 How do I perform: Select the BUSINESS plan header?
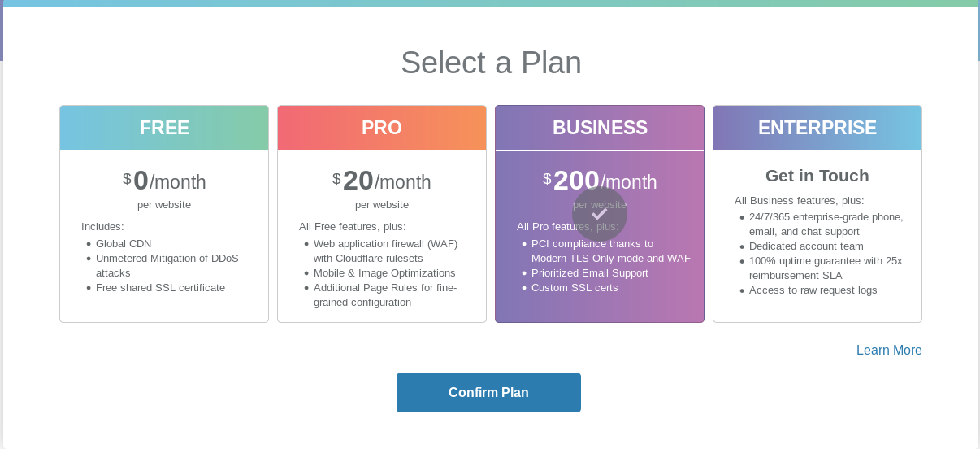600,128
